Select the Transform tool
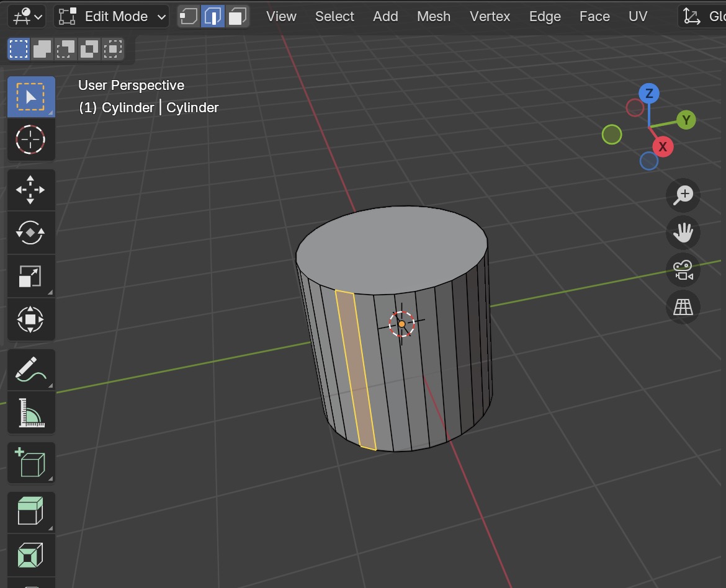726x588 pixels. [x=31, y=319]
